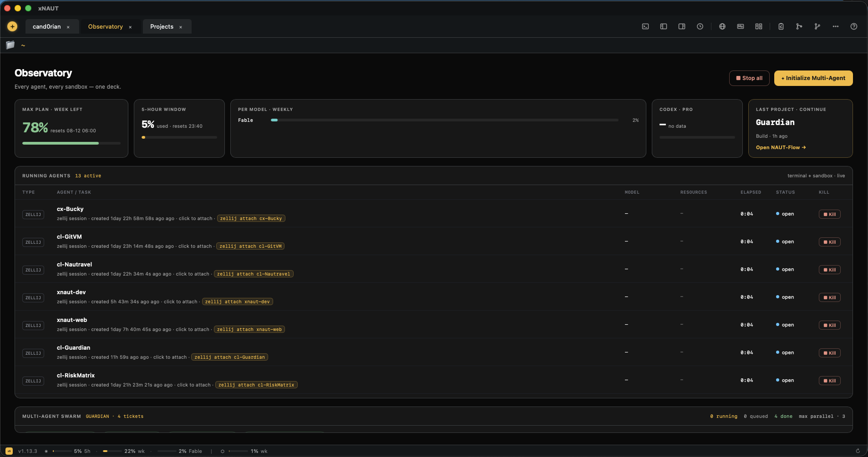Viewport: 868px width, 457px height.
Task: Toggle the split columns view icon
Action: pos(759,26)
